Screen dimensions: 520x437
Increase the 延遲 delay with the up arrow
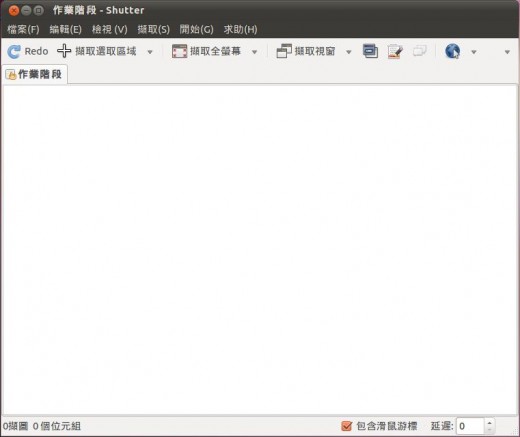[489, 423]
